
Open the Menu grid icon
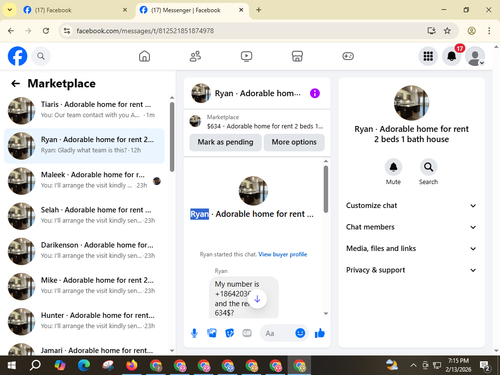click(428, 56)
